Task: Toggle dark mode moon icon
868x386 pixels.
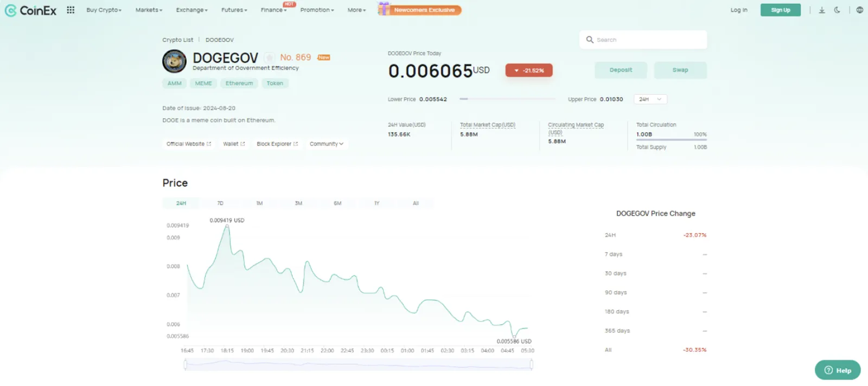Action: [837, 10]
